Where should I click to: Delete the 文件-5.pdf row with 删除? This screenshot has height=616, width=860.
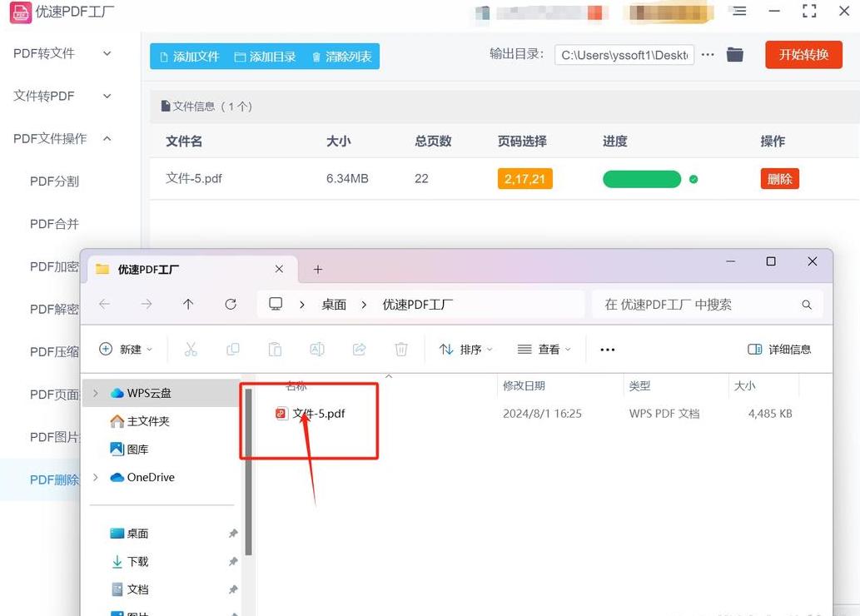779,179
